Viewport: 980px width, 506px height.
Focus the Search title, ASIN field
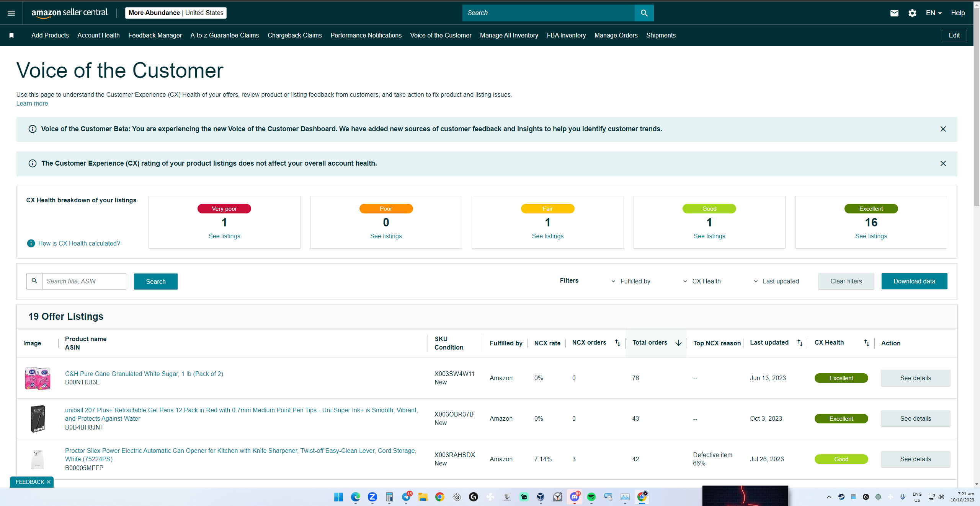(84, 281)
